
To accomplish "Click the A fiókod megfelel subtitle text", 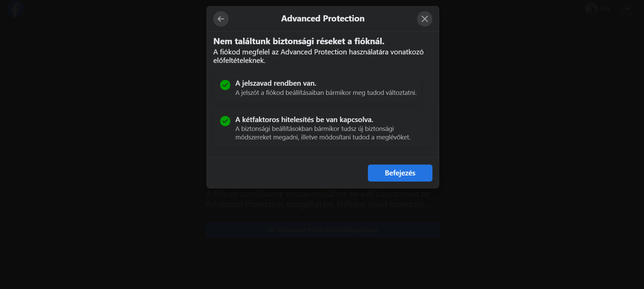I will click(318, 56).
